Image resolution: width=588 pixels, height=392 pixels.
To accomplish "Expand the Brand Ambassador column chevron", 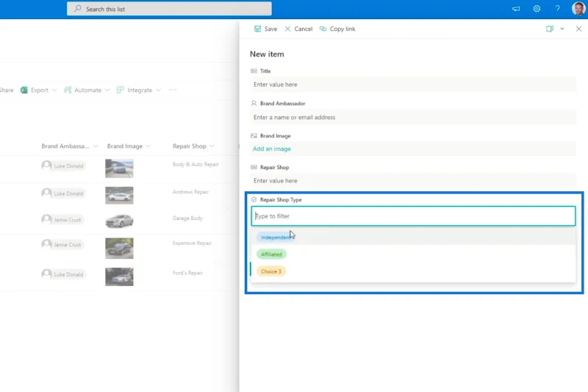I will [96, 146].
